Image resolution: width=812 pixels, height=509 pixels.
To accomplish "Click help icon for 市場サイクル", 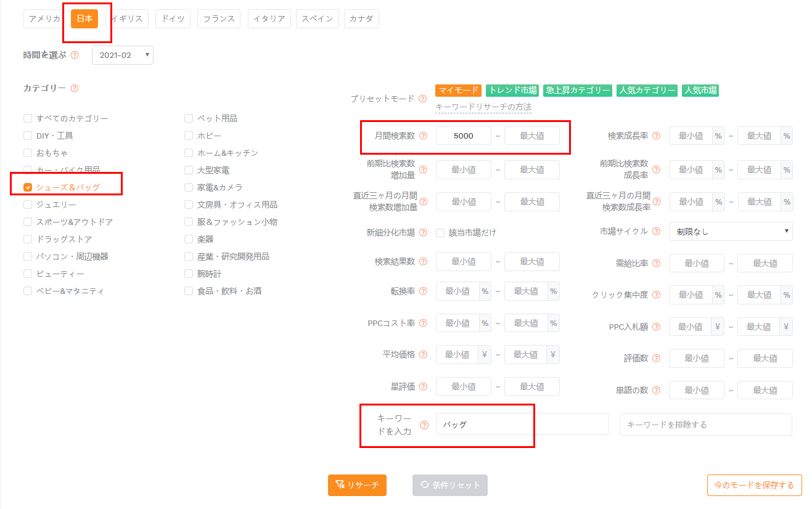I will pyautogui.click(x=656, y=231).
